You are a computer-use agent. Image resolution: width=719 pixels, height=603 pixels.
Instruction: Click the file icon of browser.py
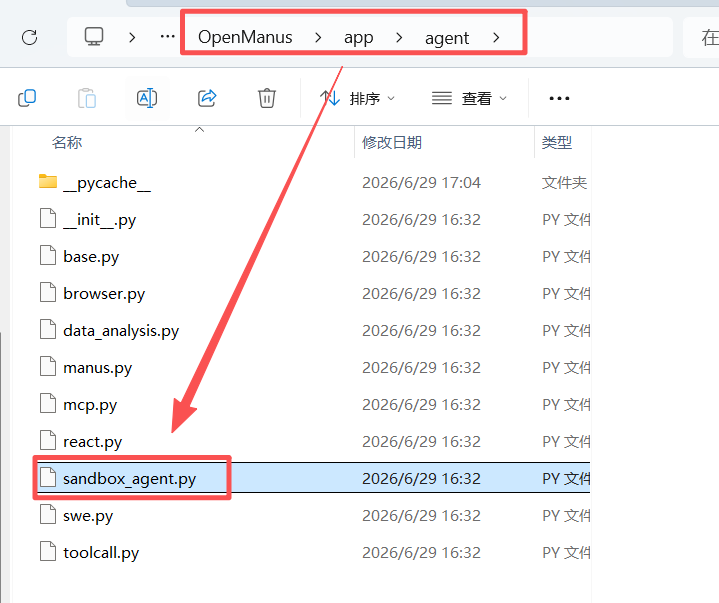coord(48,292)
